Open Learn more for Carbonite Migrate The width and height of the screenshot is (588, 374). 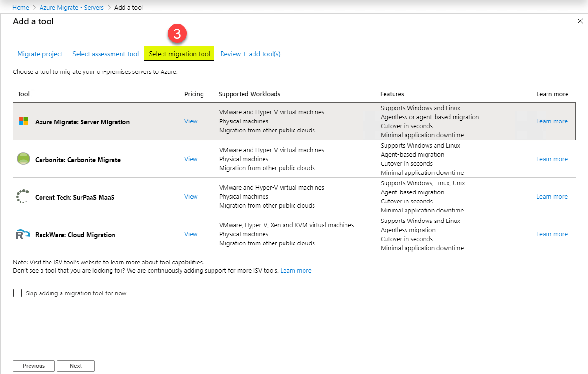[552, 159]
